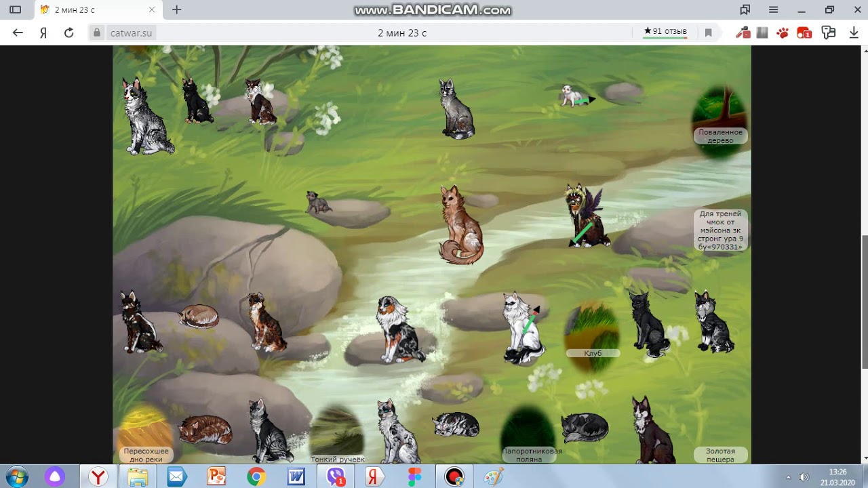Open Paint from the taskbar
This screenshot has width=868, height=488.
click(x=493, y=476)
